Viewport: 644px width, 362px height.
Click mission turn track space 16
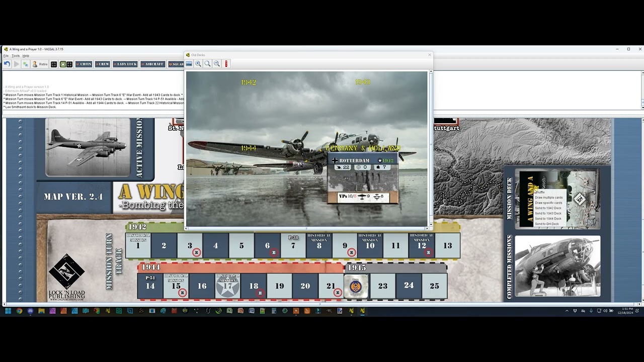coord(202,286)
